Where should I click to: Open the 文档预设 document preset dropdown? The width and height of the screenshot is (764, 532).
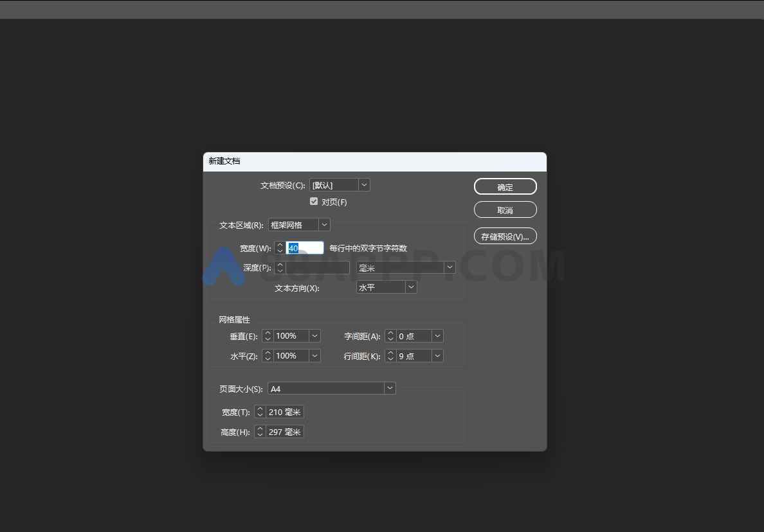(364, 184)
